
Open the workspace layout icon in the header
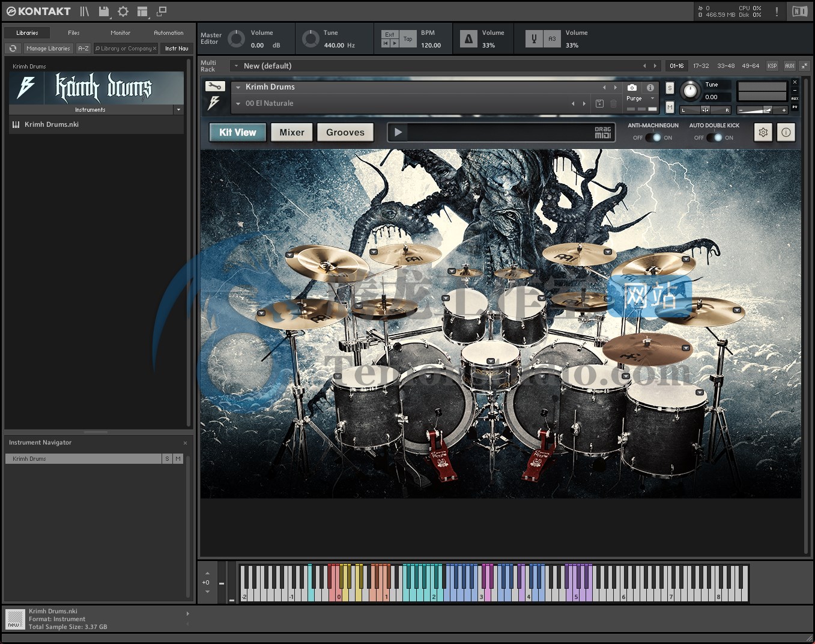click(142, 11)
